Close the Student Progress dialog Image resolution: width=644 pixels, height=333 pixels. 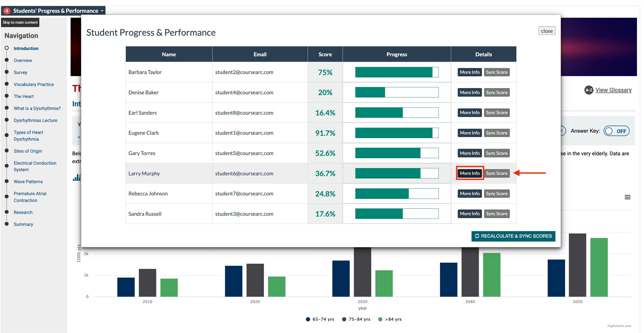pyautogui.click(x=547, y=31)
